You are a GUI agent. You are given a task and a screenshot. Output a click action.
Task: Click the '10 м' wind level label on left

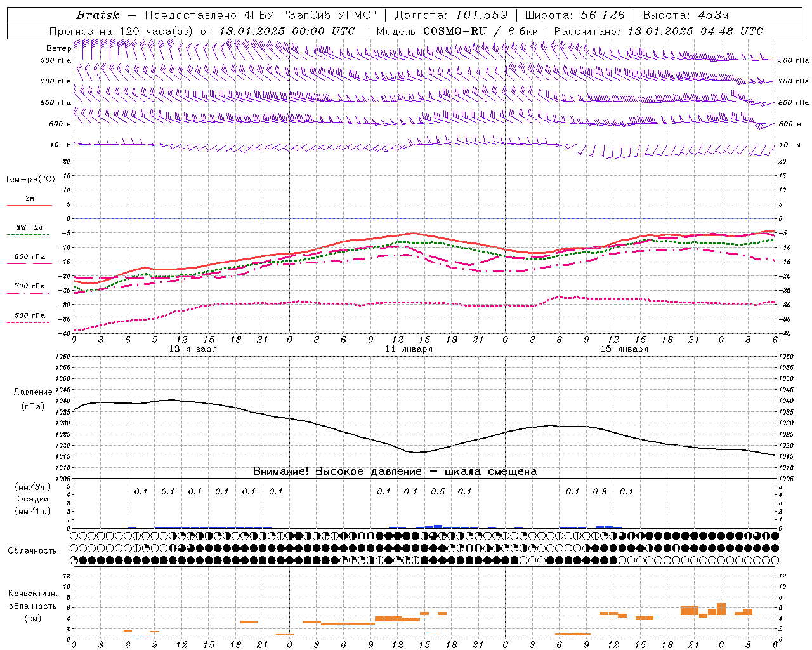pyautogui.click(x=61, y=145)
